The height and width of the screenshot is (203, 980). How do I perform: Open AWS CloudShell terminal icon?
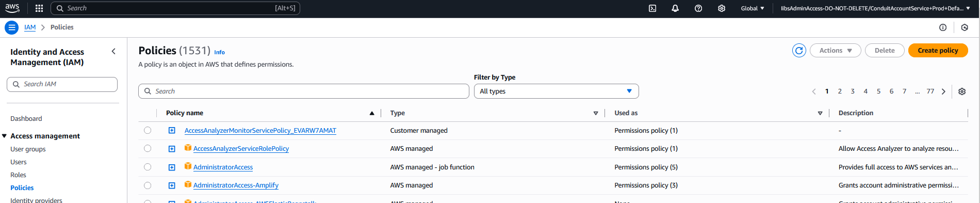(x=652, y=8)
